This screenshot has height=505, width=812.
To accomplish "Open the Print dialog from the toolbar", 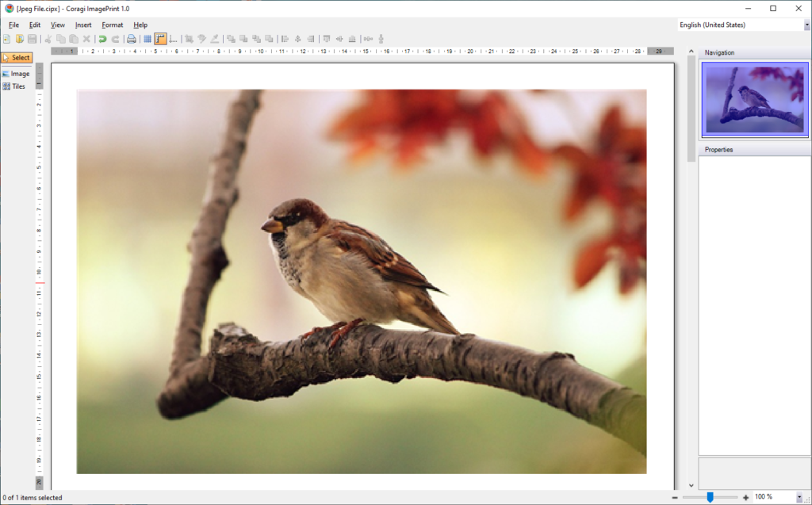I will click(x=131, y=38).
